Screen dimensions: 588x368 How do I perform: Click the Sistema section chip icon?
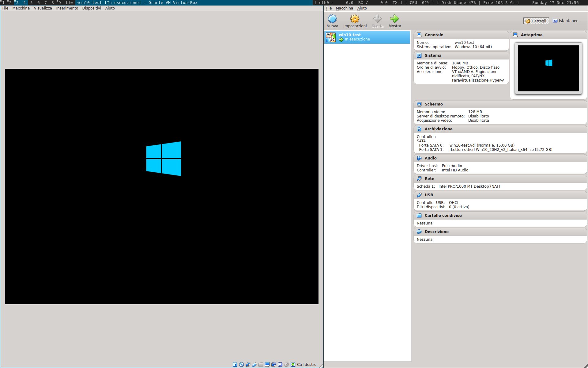point(419,56)
